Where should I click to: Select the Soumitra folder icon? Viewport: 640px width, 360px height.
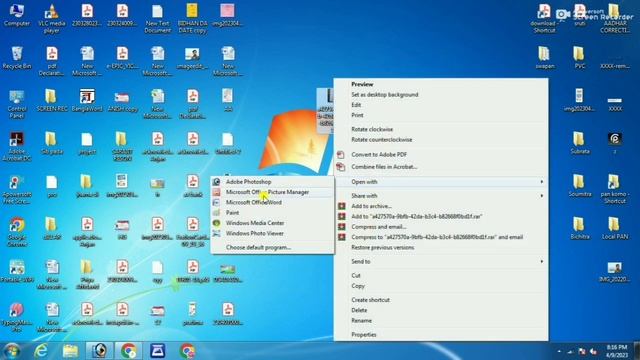580,186
